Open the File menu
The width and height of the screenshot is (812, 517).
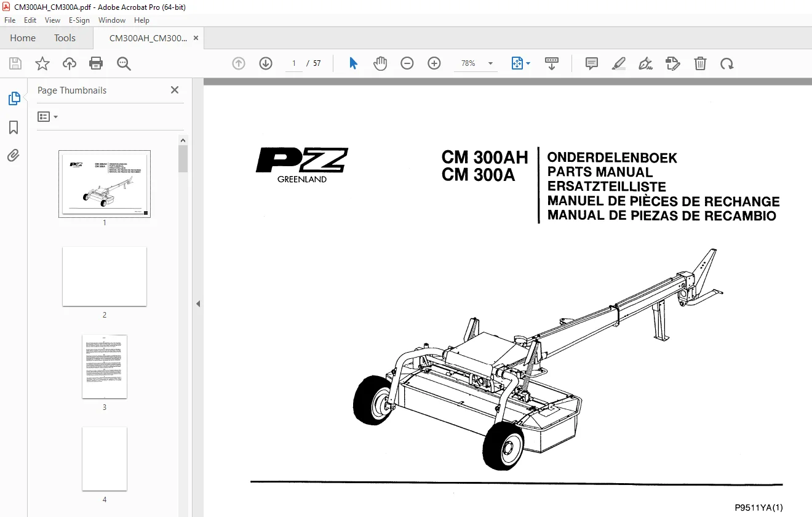coord(10,20)
